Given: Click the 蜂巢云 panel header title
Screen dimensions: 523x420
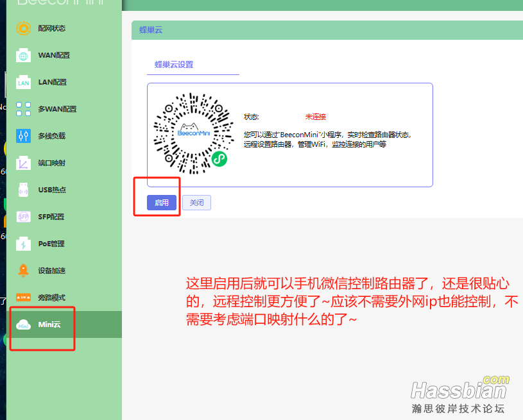Looking at the screenshot, I should coord(151,30).
